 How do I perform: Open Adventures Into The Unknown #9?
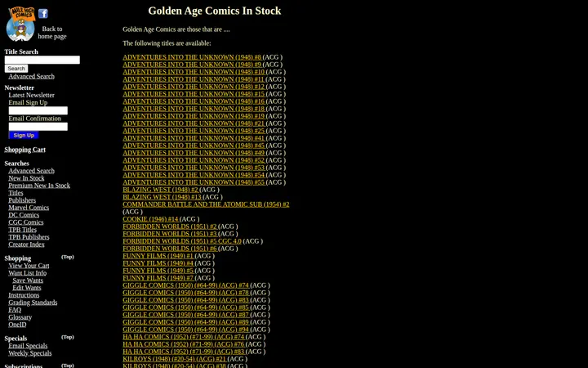(x=192, y=65)
